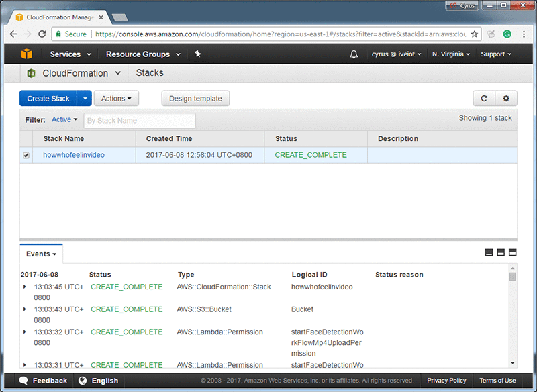Open a new browser tab
537x392 pixels.
click(x=120, y=17)
